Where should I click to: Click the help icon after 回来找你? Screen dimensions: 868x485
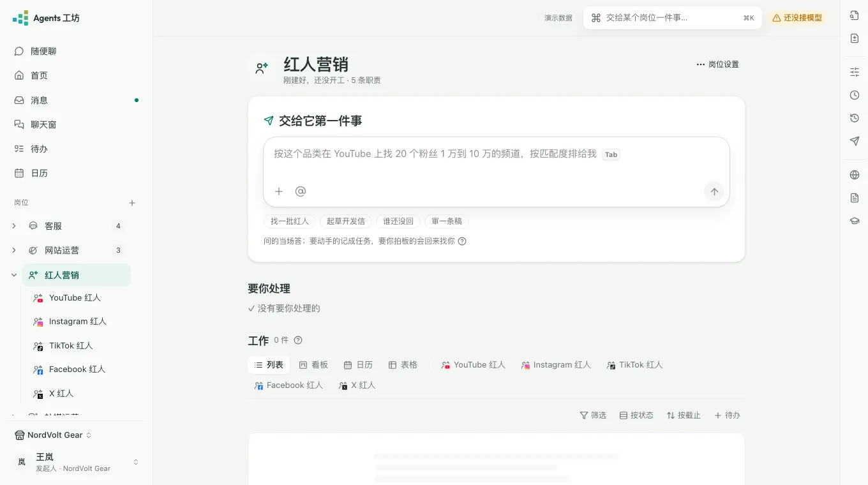tap(462, 241)
